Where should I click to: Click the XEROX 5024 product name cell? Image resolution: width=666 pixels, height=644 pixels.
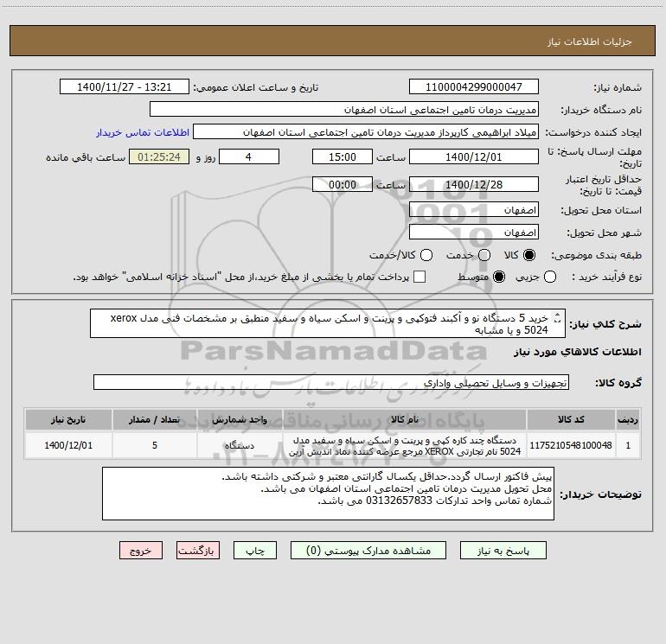405,446
